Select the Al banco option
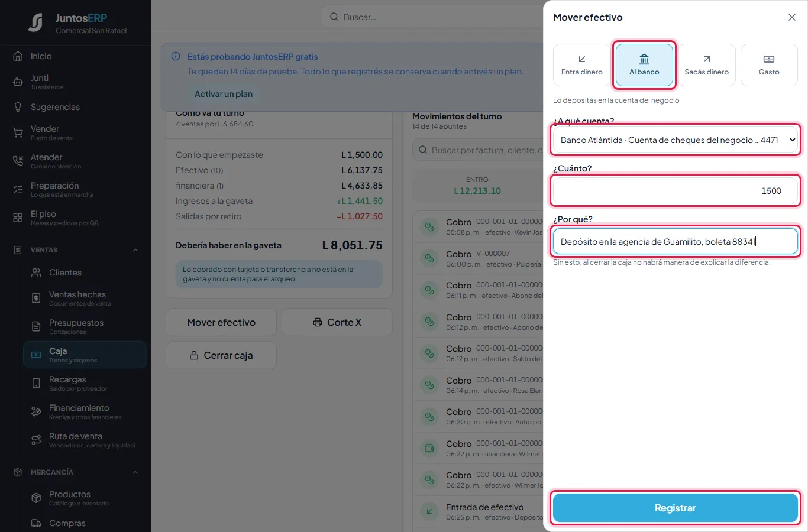Viewport: 808px width, 532px height. (644, 65)
